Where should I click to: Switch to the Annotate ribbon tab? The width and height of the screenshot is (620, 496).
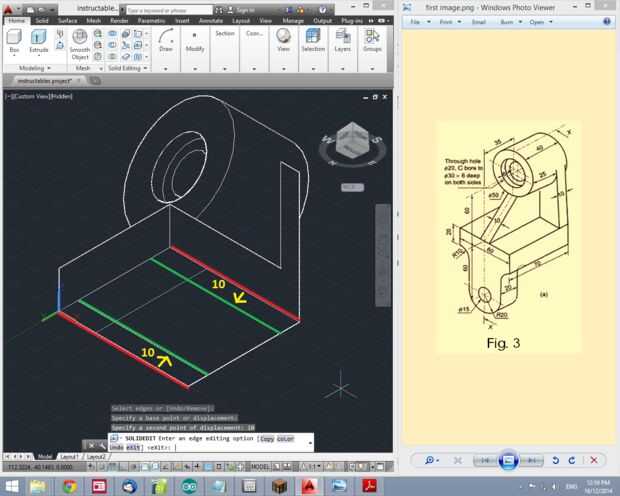tap(211, 21)
